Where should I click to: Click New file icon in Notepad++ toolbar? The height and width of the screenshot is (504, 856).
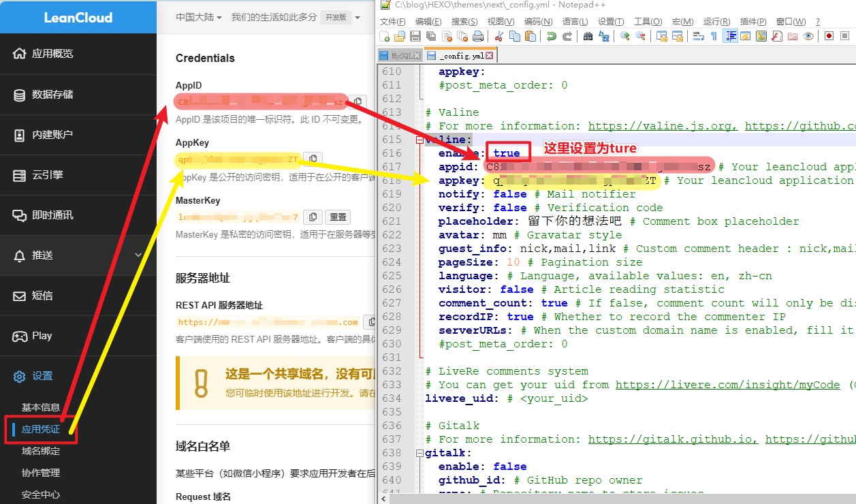click(384, 35)
